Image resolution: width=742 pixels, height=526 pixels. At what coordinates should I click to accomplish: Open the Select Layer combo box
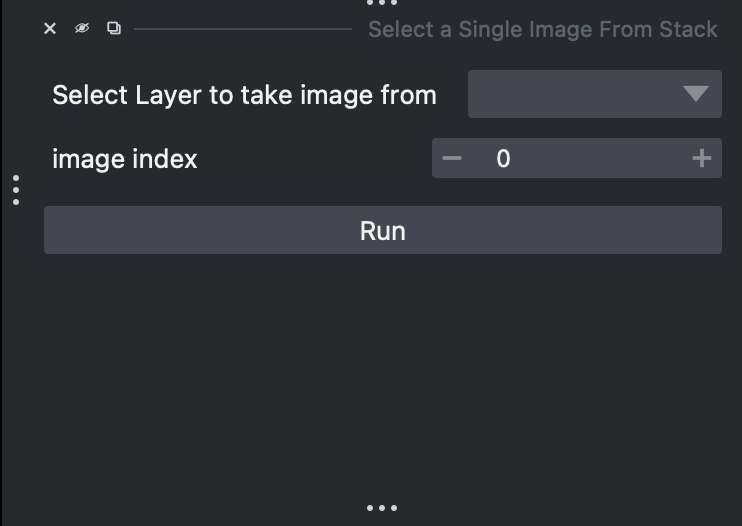[x=594, y=94]
